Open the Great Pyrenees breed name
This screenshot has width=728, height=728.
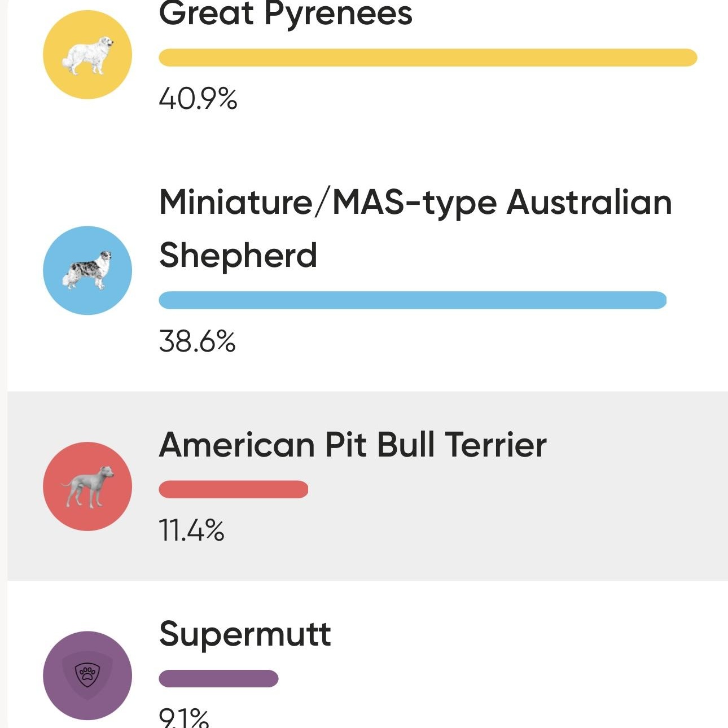[x=286, y=14]
